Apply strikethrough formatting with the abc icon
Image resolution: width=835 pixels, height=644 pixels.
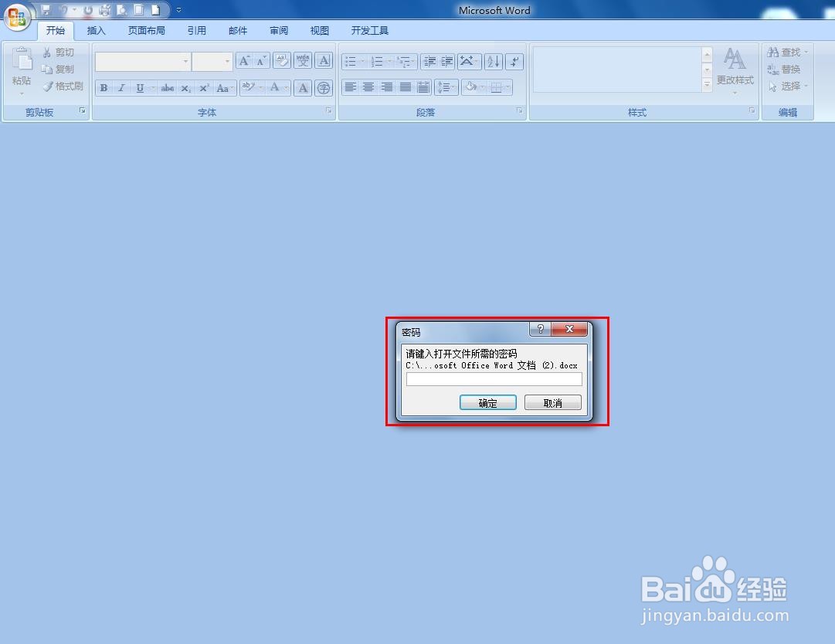point(167,87)
